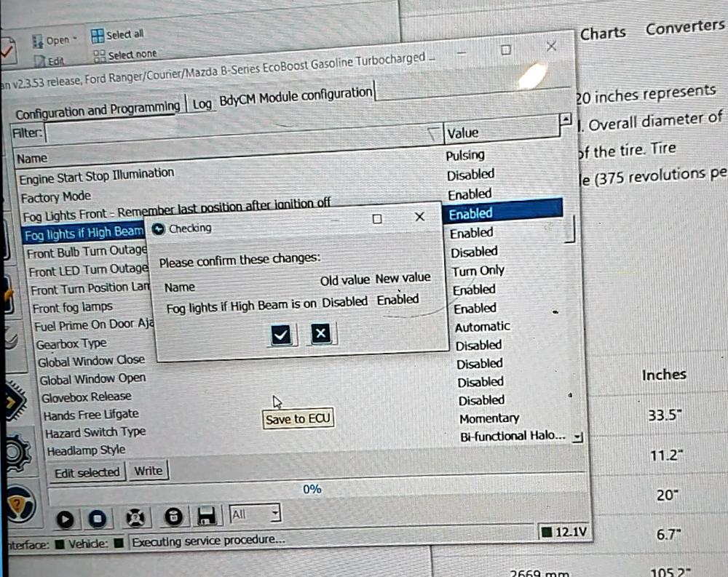Click the lifebuoy help icon
The height and width of the screenshot is (577, 728).
click(x=134, y=518)
